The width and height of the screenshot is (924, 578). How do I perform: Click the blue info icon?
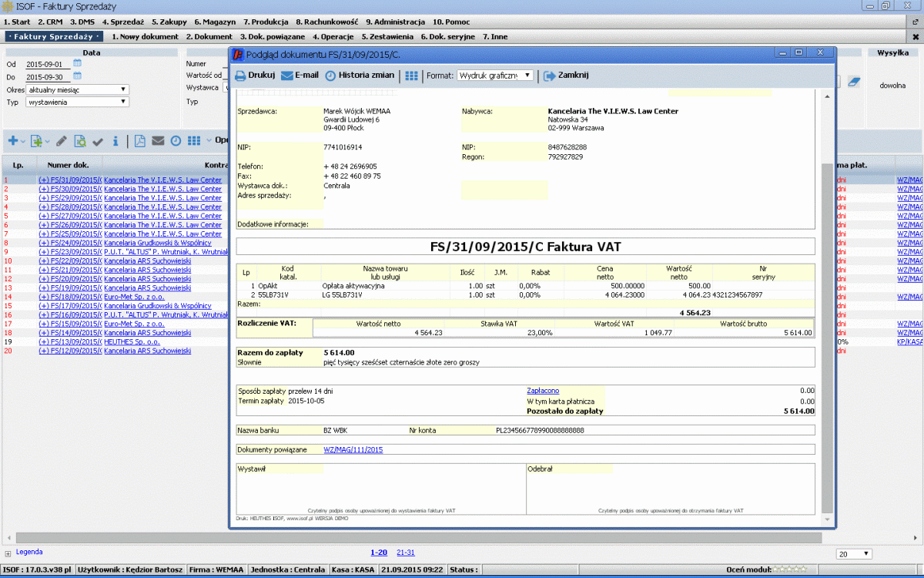[x=115, y=141]
